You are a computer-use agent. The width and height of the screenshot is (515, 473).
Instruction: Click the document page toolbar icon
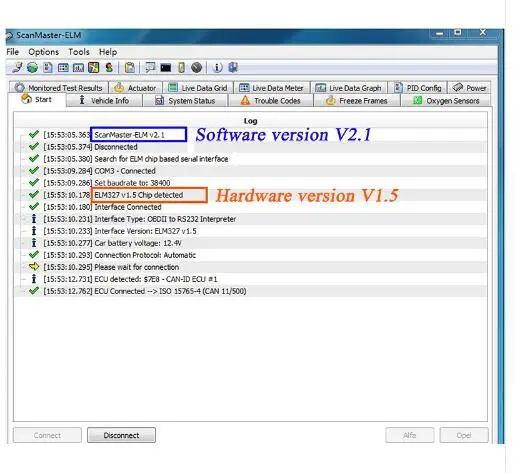pos(48,68)
